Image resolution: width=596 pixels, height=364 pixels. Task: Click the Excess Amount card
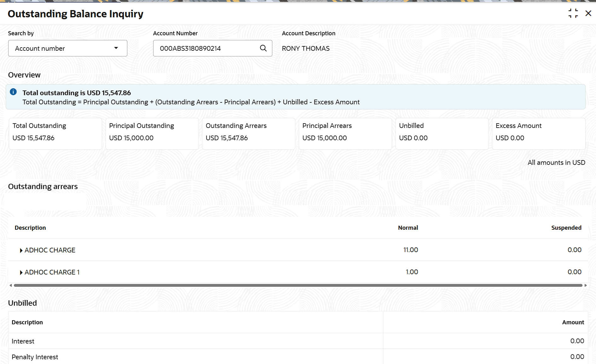(x=539, y=134)
